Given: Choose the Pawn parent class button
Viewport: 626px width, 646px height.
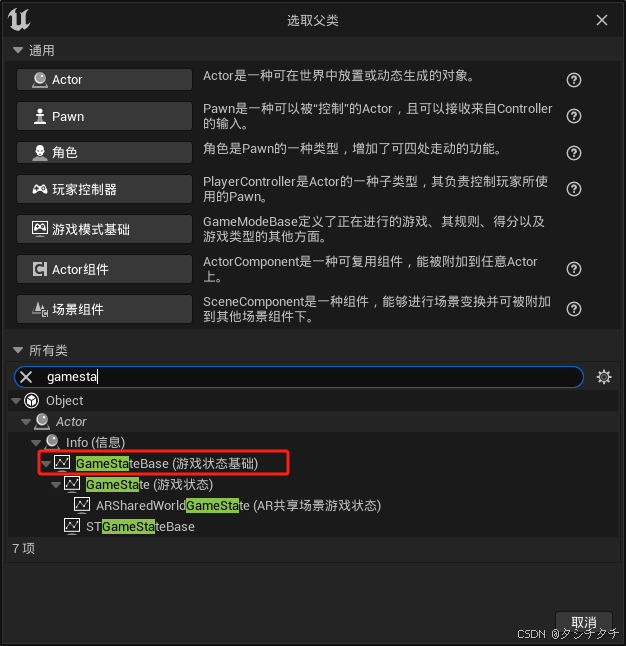Looking at the screenshot, I should [104, 116].
